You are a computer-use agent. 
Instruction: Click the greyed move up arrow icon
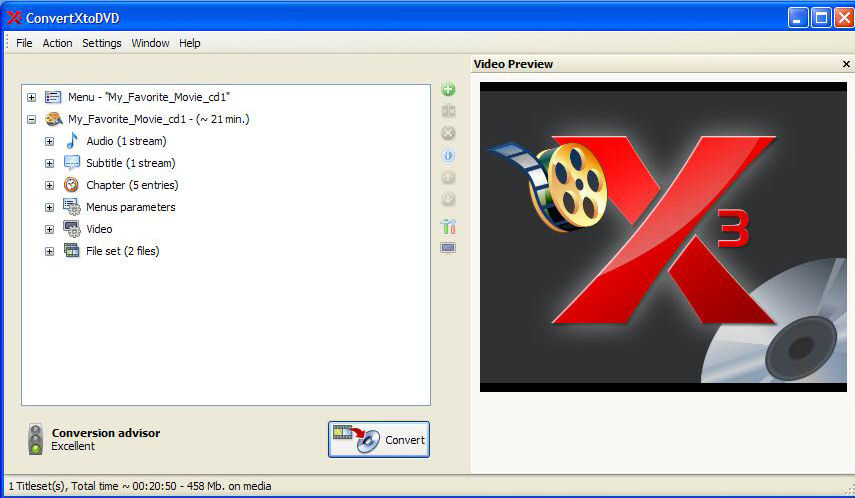448,177
